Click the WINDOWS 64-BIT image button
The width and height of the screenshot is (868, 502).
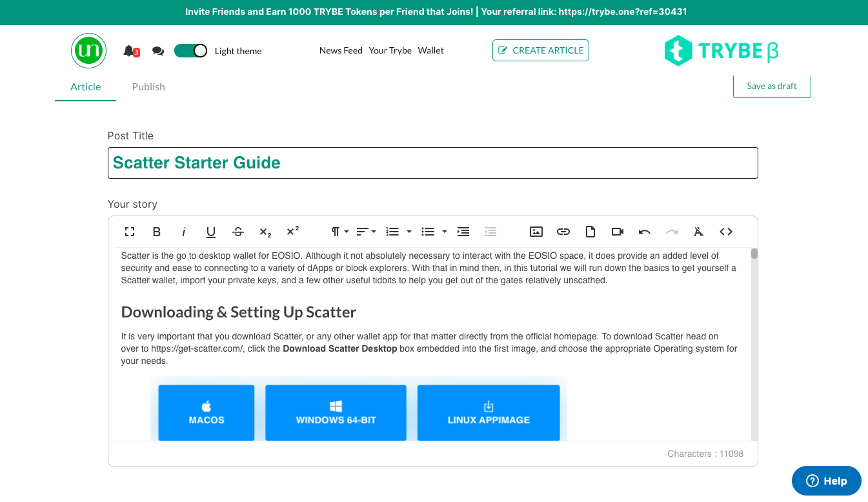click(336, 413)
